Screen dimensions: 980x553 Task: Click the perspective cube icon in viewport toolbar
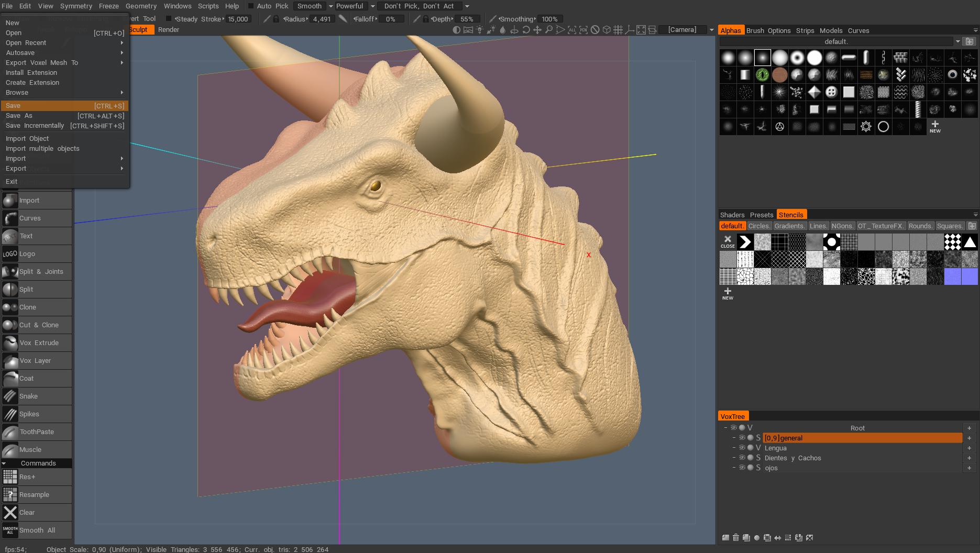(x=606, y=30)
